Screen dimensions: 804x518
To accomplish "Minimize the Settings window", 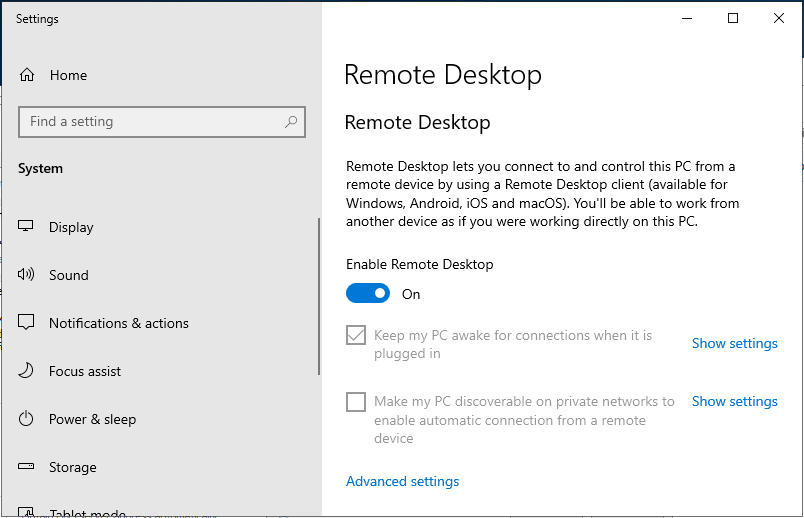I will (x=687, y=18).
